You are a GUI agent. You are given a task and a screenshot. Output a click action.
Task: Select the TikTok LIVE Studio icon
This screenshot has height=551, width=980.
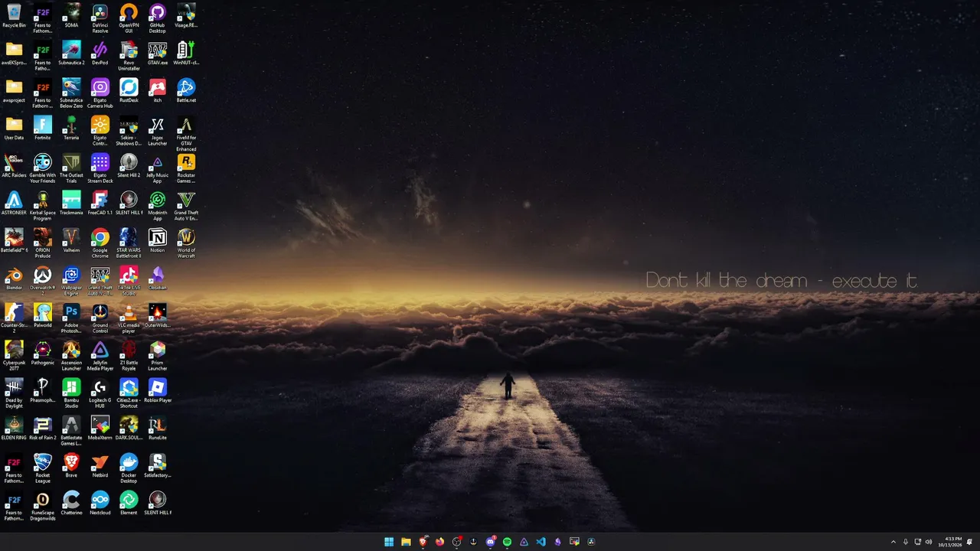pos(129,281)
